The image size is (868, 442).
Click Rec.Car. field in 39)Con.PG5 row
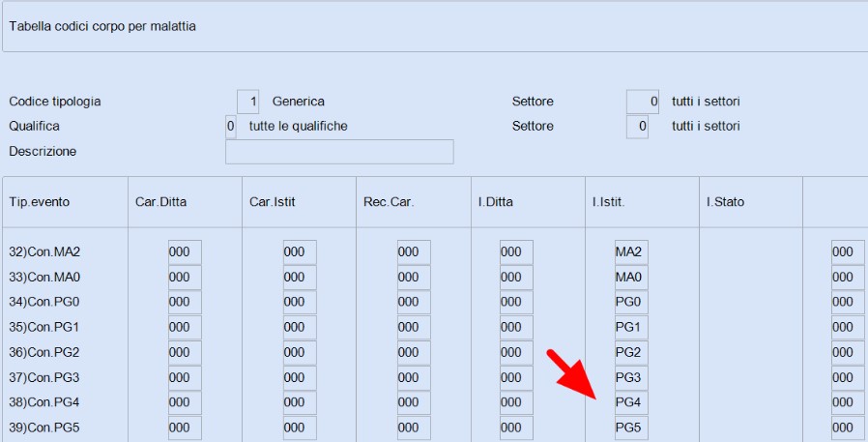pyautogui.click(x=414, y=427)
